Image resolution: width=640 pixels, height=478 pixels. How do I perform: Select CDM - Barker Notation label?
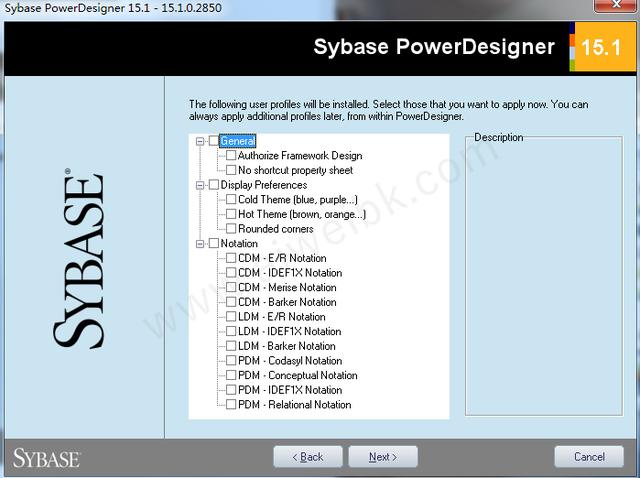(x=287, y=303)
